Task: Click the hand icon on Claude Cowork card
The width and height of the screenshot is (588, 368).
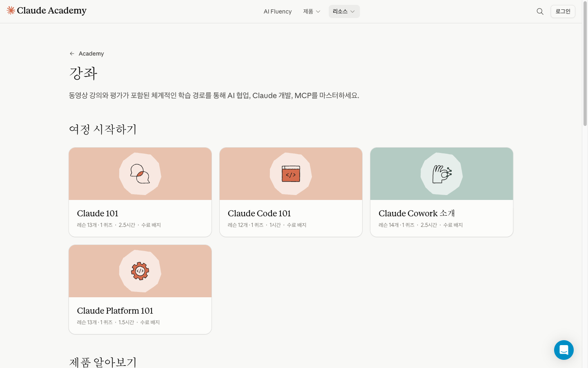Action: coord(442,174)
